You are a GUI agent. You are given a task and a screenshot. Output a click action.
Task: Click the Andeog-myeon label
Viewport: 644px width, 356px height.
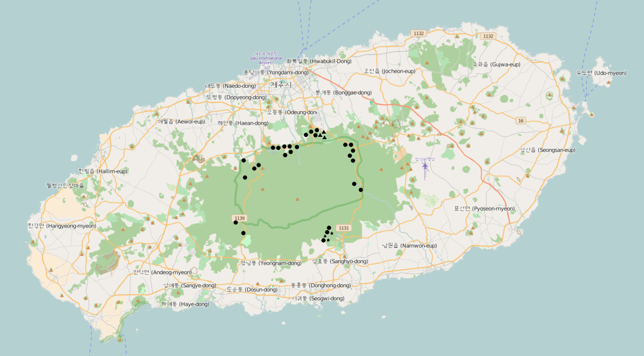162,272
